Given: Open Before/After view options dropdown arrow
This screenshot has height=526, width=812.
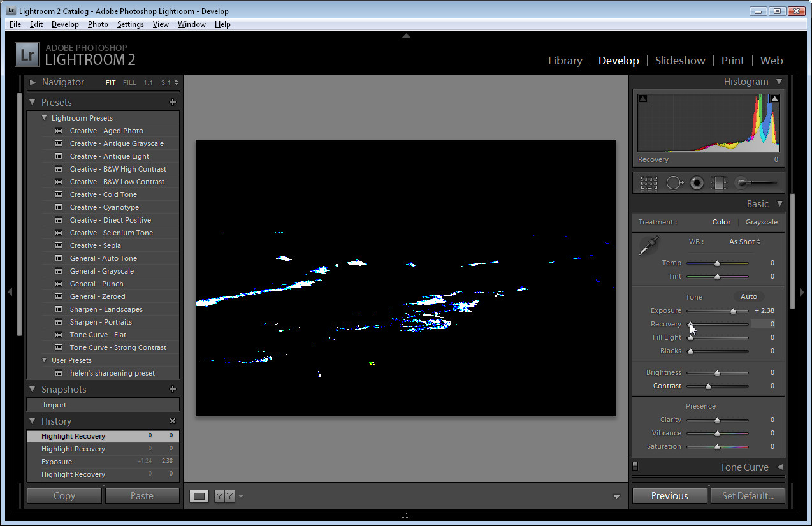Looking at the screenshot, I should click(x=241, y=496).
